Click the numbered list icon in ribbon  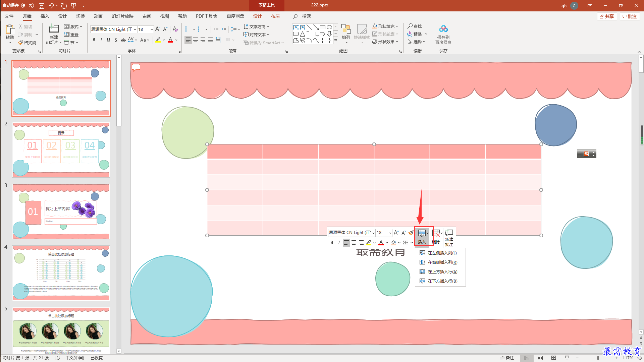[x=201, y=29]
